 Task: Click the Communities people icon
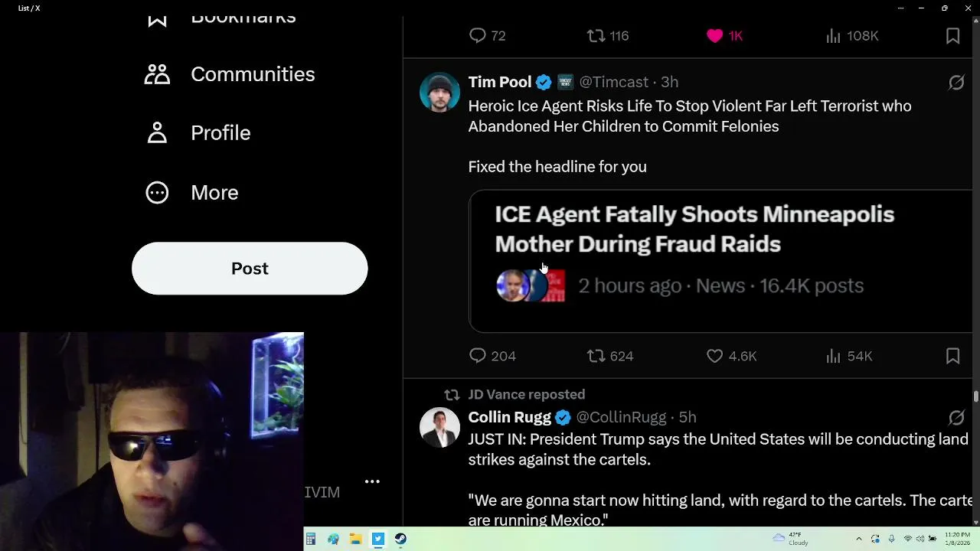[157, 74]
